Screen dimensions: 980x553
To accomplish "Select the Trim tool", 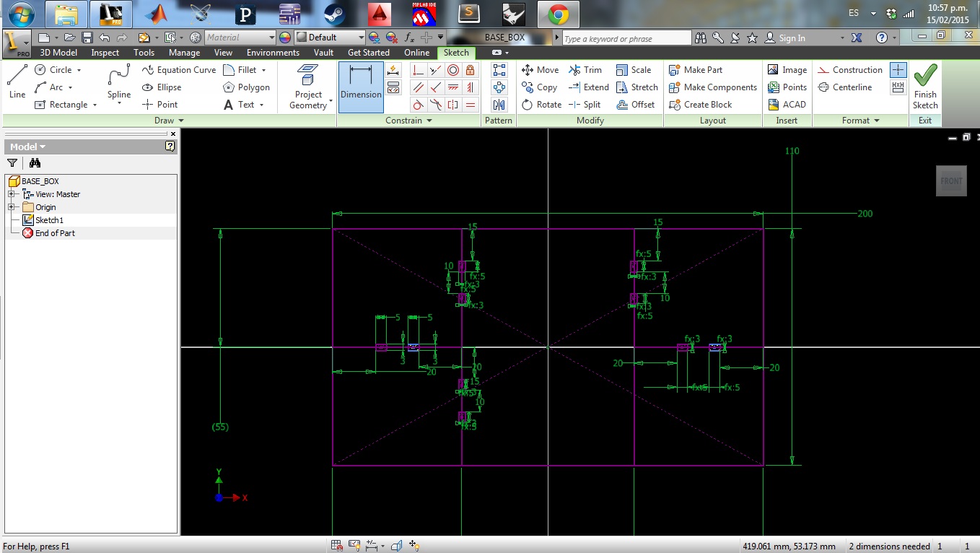I will point(585,70).
